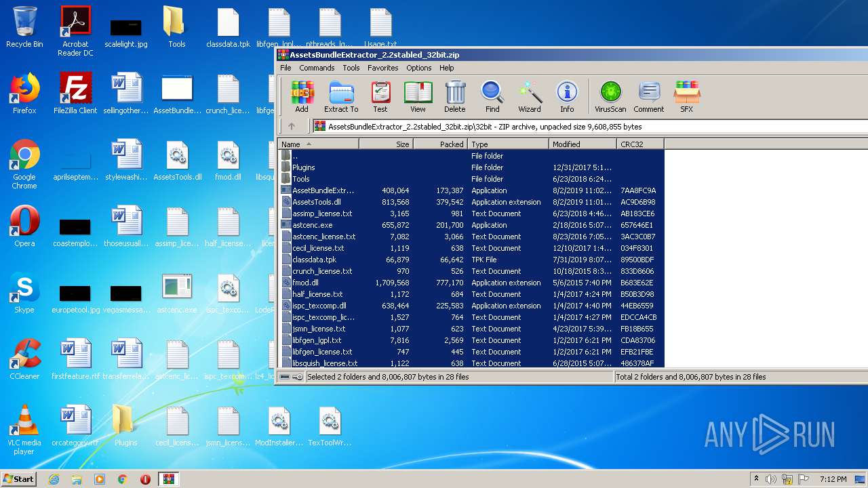Click the taskbar clock showing 7:12 PM
The height and width of the screenshot is (488, 868).
(x=833, y=479)
